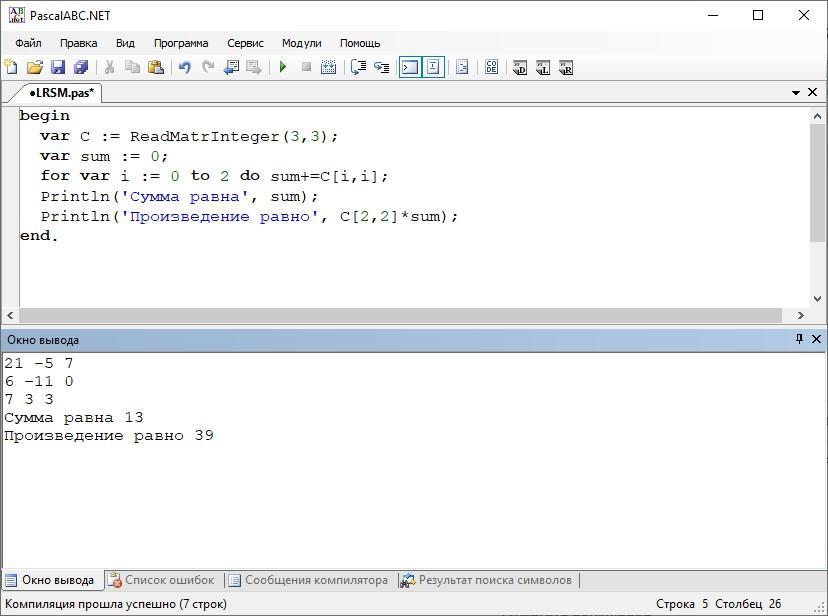Toggle the input window toolbar button
The image size is (828, 616).
pos(433,67)
